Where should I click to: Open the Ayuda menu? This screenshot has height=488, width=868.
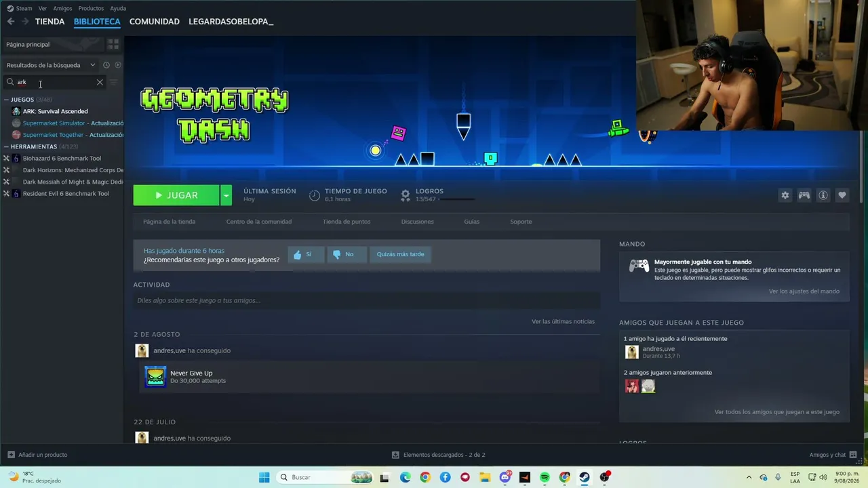click(x=118, y=8)
